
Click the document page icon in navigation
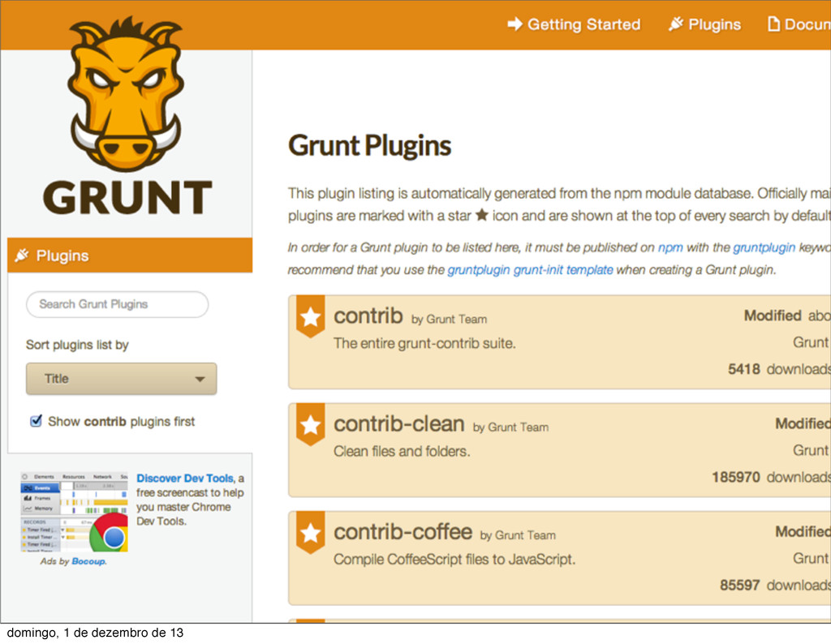coord(773,24)
